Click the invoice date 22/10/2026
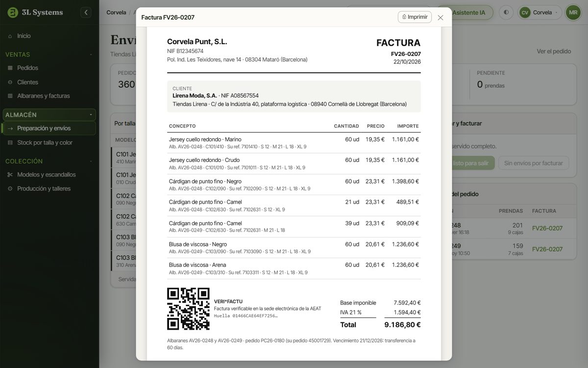Viewport: 588px width, 368px height. tap(407, 62)
